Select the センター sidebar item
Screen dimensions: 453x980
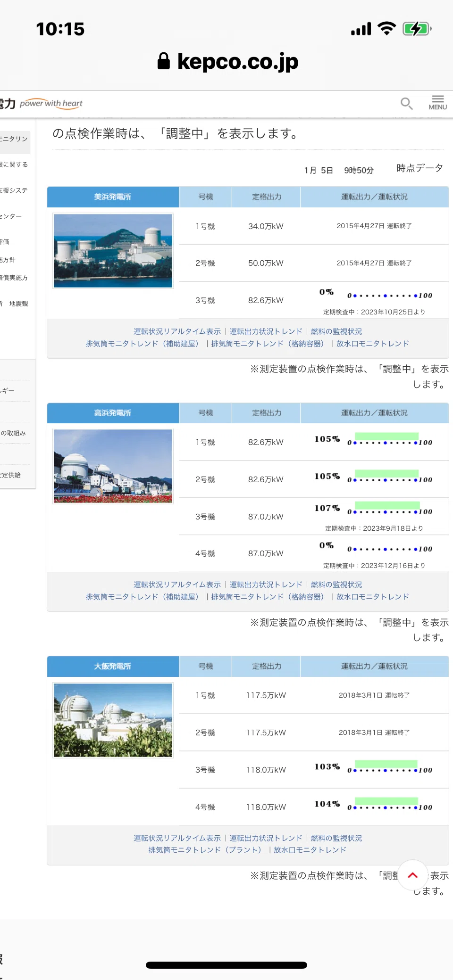11,216
